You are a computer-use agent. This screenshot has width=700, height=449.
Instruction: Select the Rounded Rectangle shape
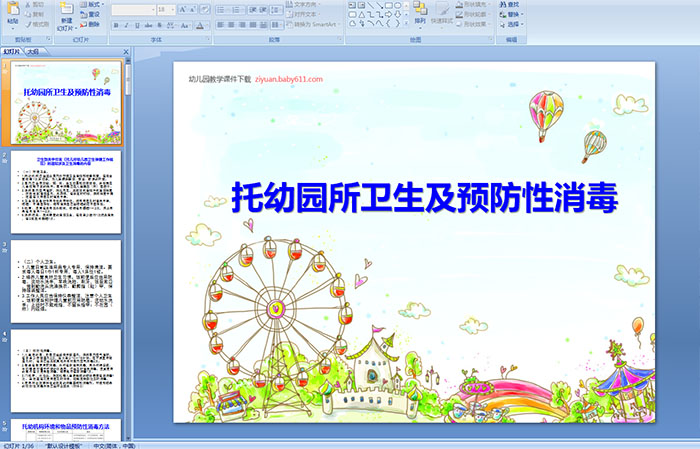[352, 15]
